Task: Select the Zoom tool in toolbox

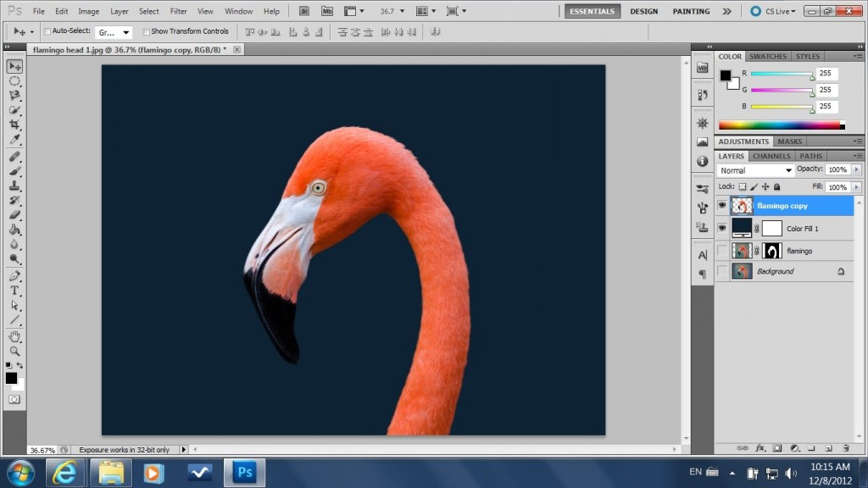Action: tap(14, 351)
